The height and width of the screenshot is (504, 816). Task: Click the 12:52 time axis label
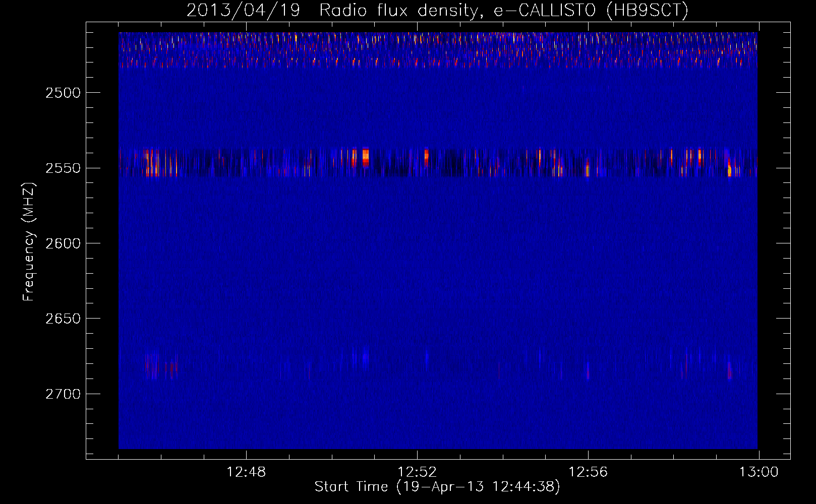417,472
